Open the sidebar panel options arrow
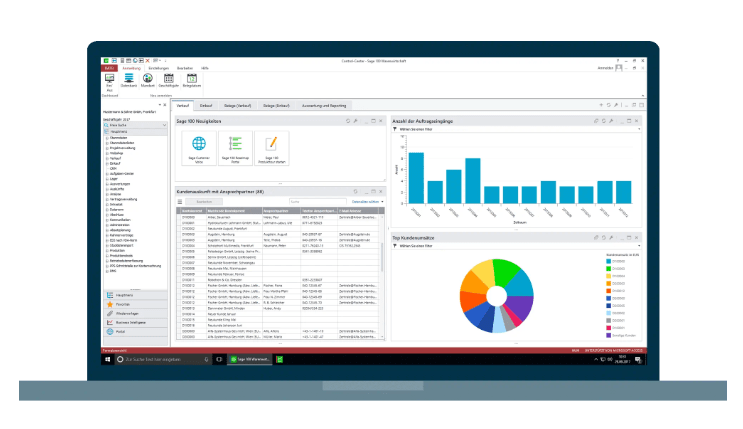The width and height of the screenshot is (743, 429). [160, 105]
